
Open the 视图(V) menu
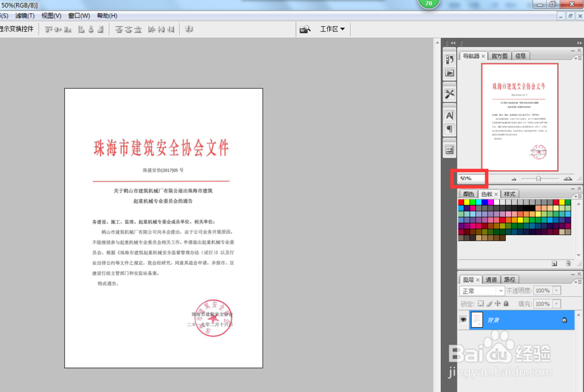[x=51, y=16]
